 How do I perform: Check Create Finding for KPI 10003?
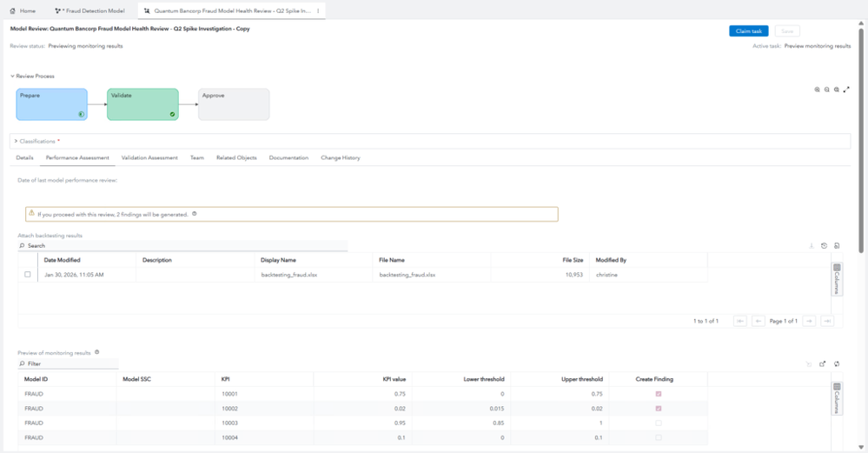click(x=659, y=423)
